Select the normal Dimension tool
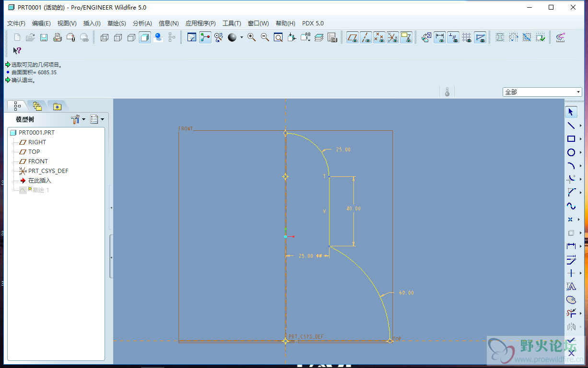Viewport: 588px width, 368px height. pyautogui.click(x=571, y=246)
